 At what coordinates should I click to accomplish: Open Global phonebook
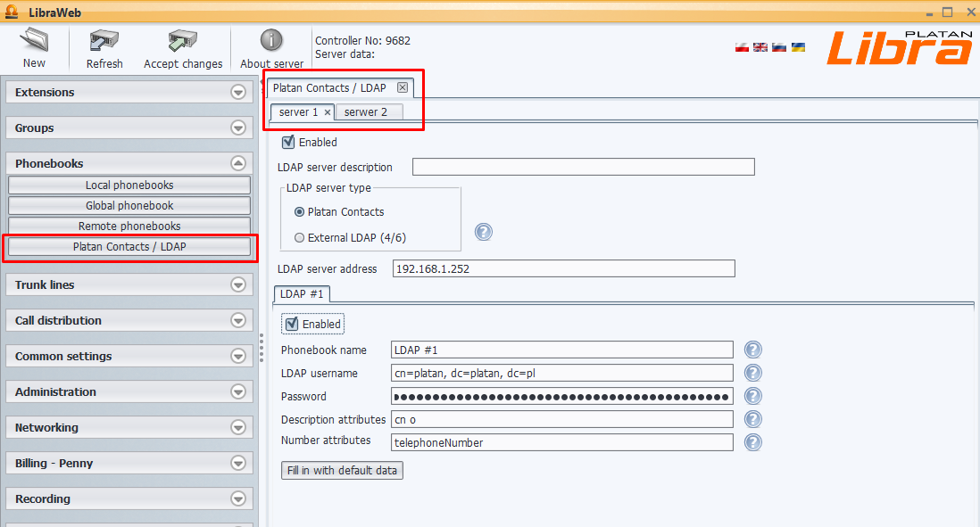pyautogui.click(x=129, y=205)
